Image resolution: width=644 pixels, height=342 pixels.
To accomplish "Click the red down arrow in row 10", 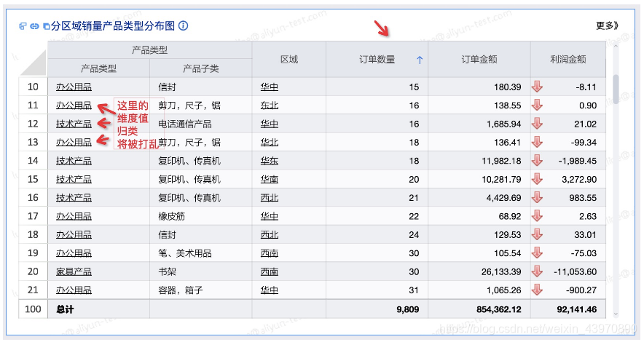I will [x=537, y=87].
